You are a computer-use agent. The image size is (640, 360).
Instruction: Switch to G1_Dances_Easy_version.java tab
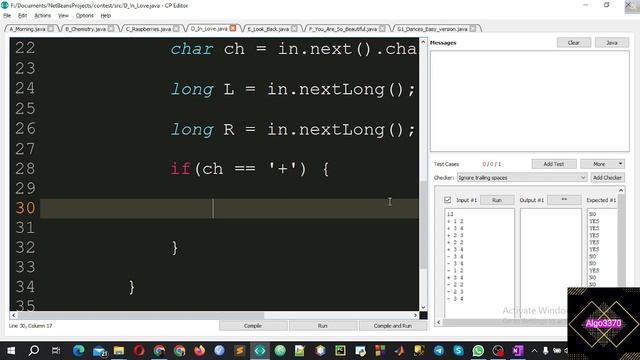[432, 29]
